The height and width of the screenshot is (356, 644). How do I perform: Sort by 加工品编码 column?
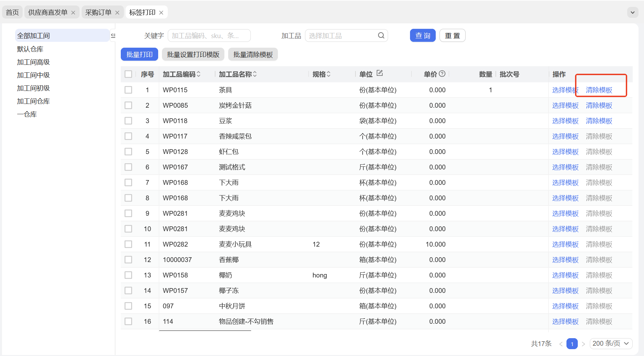(199, 74)
